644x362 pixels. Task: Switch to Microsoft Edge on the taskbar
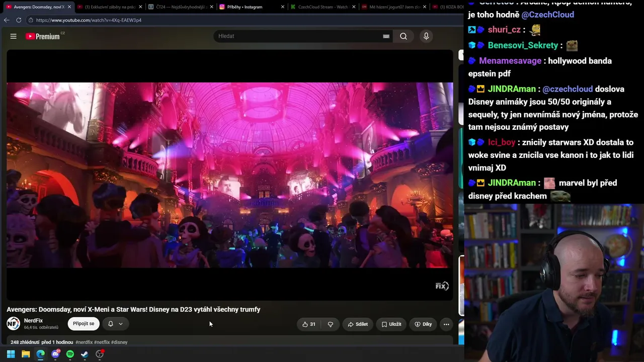(40, 354)
